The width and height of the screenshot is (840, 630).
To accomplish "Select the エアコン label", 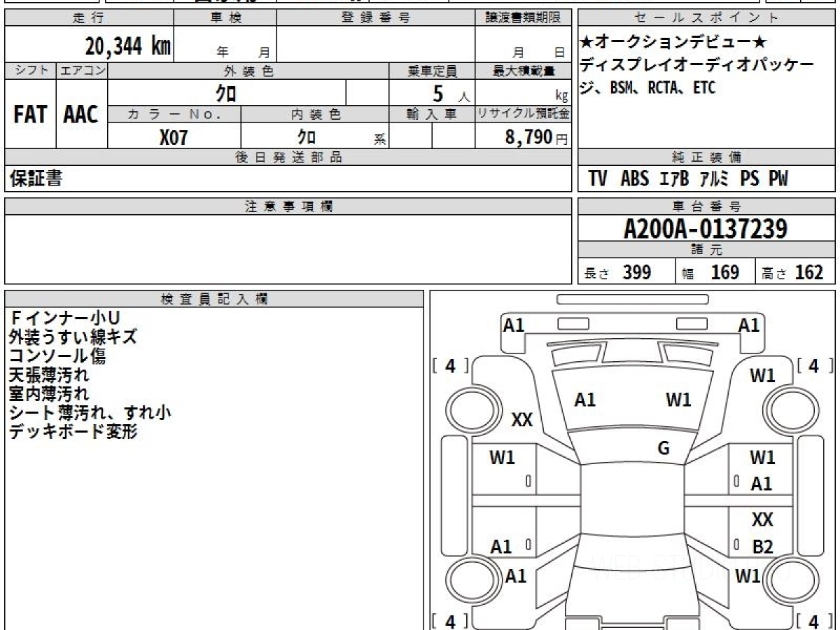I will pos(82,71).
